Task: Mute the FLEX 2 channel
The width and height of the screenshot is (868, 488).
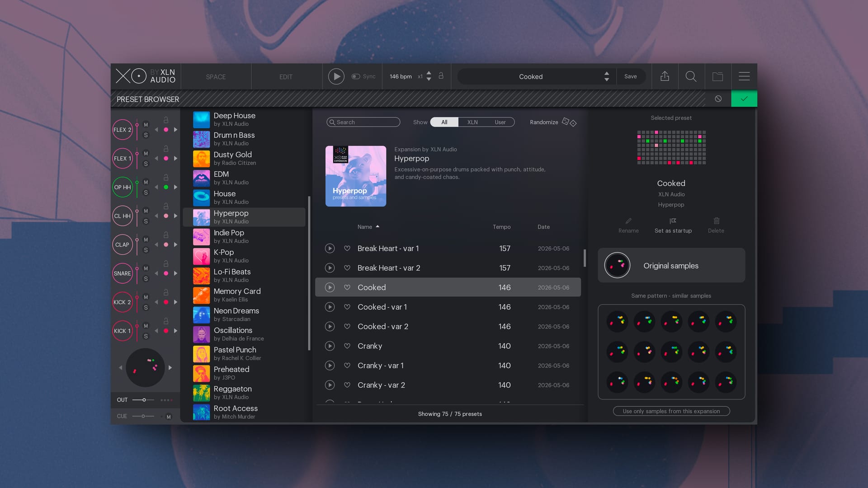Action: (146, 125)
